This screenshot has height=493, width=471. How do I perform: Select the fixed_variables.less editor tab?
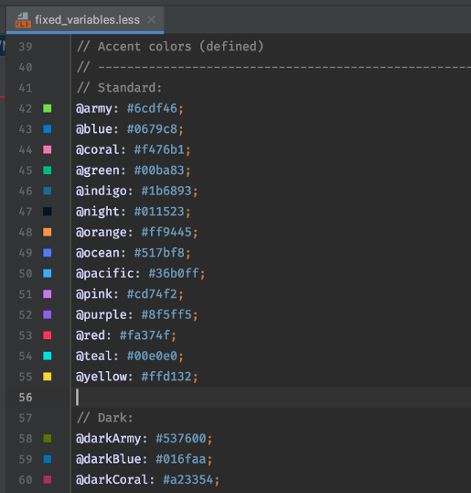(85, 20)
